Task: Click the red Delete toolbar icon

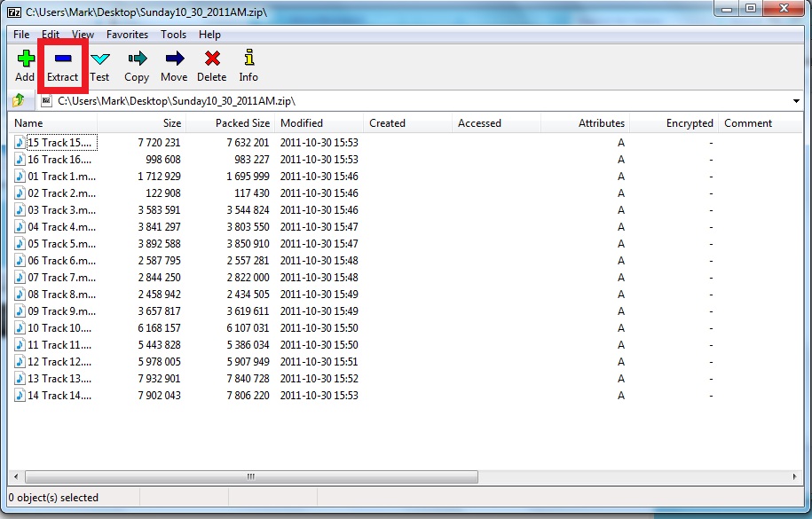Action: coord(211,59)
